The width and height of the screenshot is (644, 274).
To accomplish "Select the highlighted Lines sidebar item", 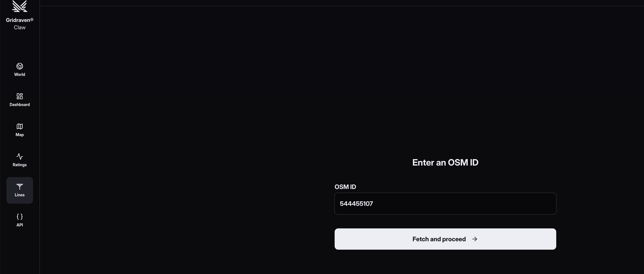I will tap(20, 190).
